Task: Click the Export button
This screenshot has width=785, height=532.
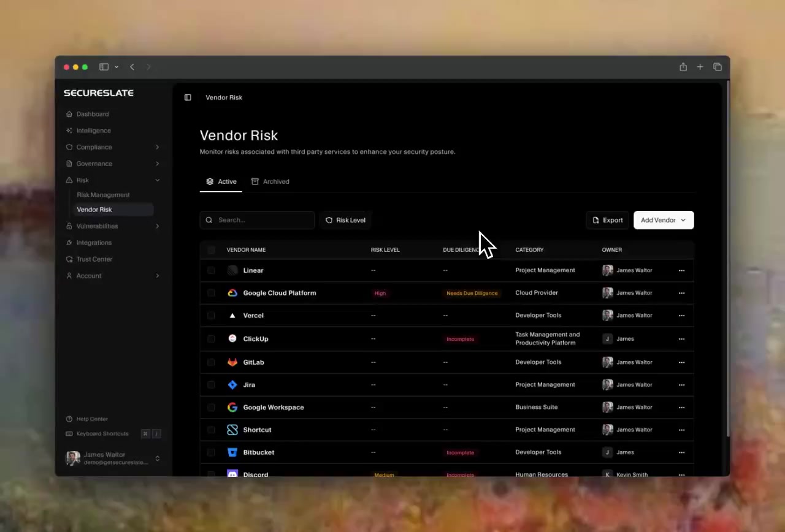Action: point(608,220)
